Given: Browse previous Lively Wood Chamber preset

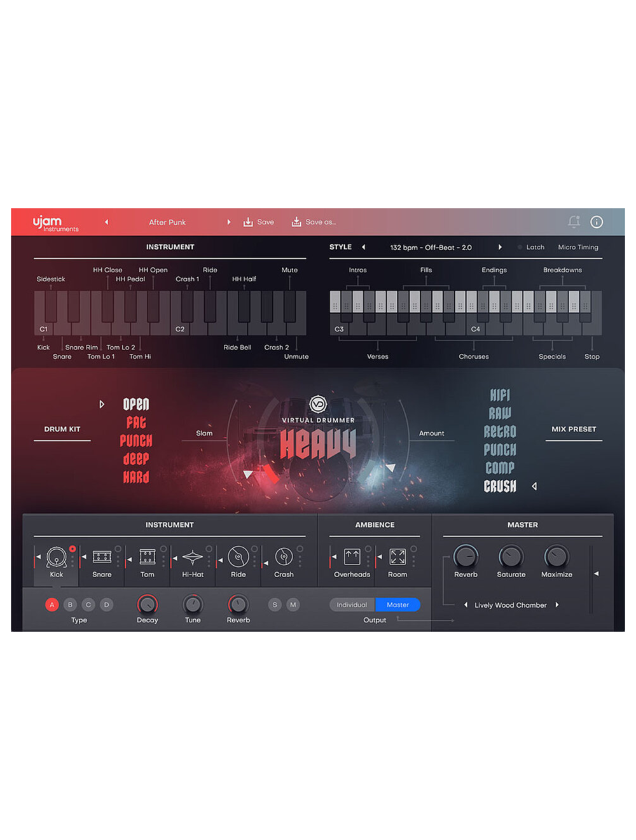Looking at the screenshot, I should (466, 605).
